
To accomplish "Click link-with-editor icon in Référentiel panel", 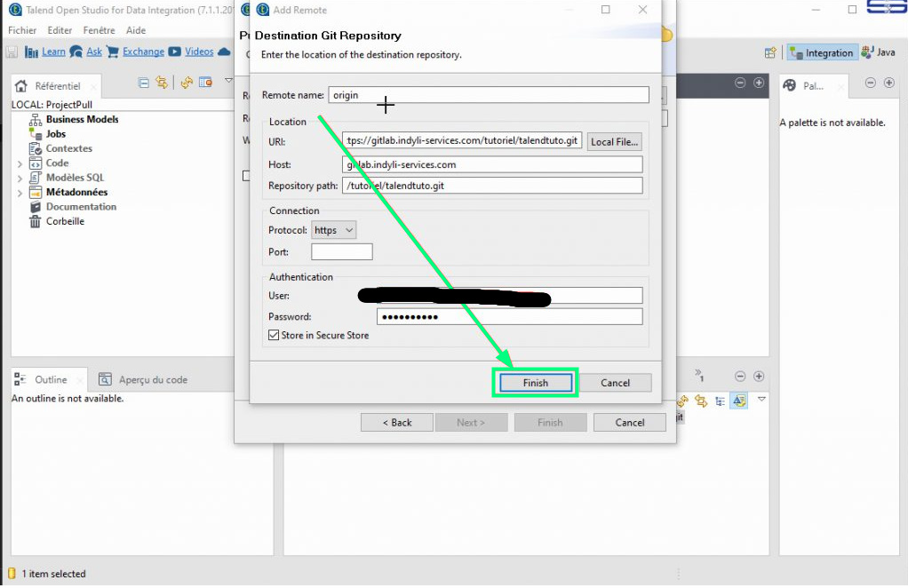I will pos(162,83).
